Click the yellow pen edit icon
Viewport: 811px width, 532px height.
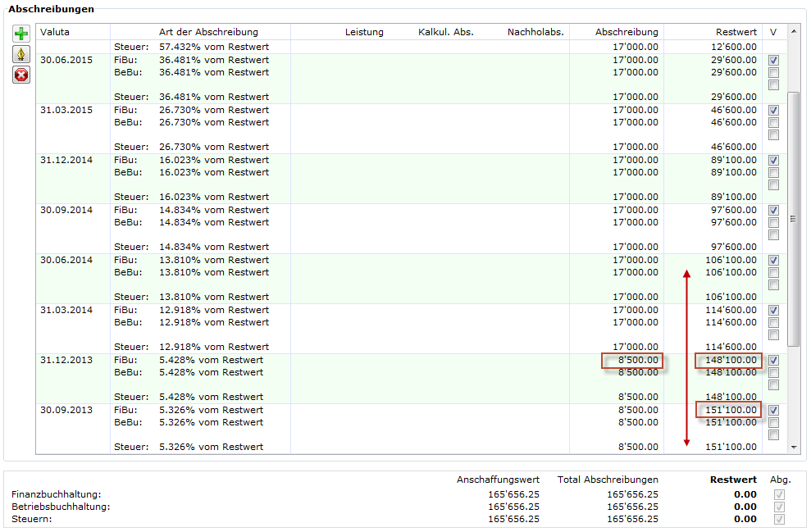click(x=21, y=54)
